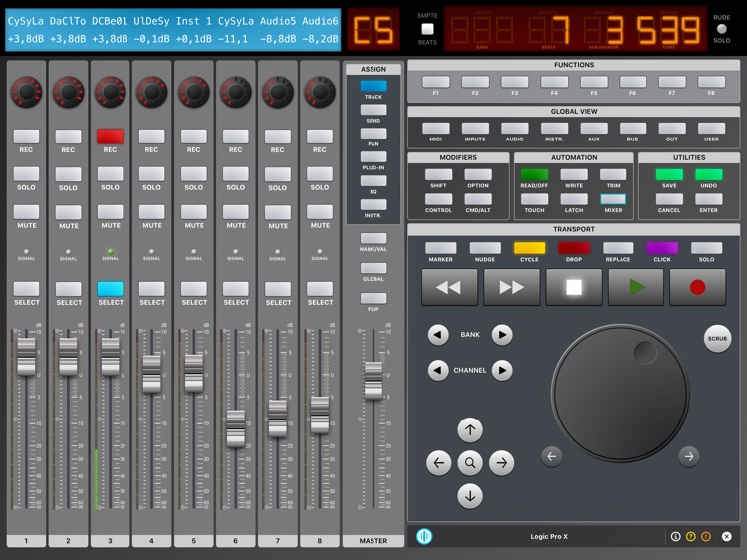Toggle the yellow CYCLE button
Screen dimensions: 747x560
[529, 248]
